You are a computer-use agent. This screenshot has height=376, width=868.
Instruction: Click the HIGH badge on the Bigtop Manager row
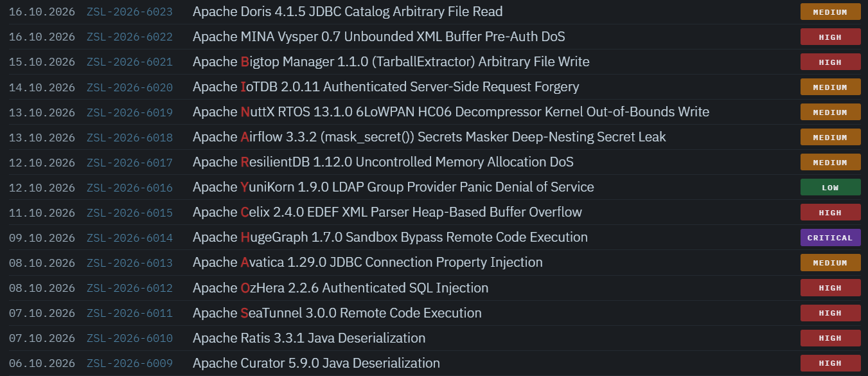click(x=830, y=62)
